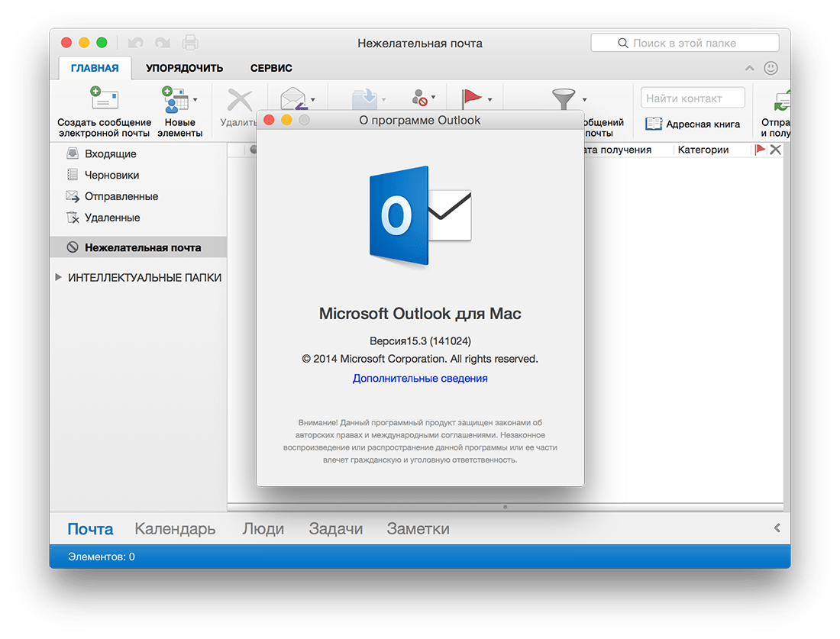Switch to the УПОРЯДОЧИТЬ tab
The width and height of the screenshot is (840, 639).
184,68
